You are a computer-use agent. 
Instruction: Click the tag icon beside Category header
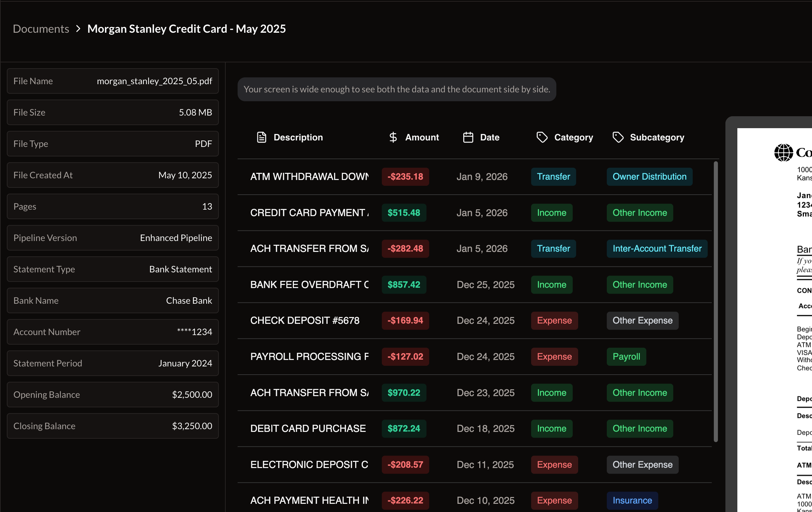click(542, 137)
